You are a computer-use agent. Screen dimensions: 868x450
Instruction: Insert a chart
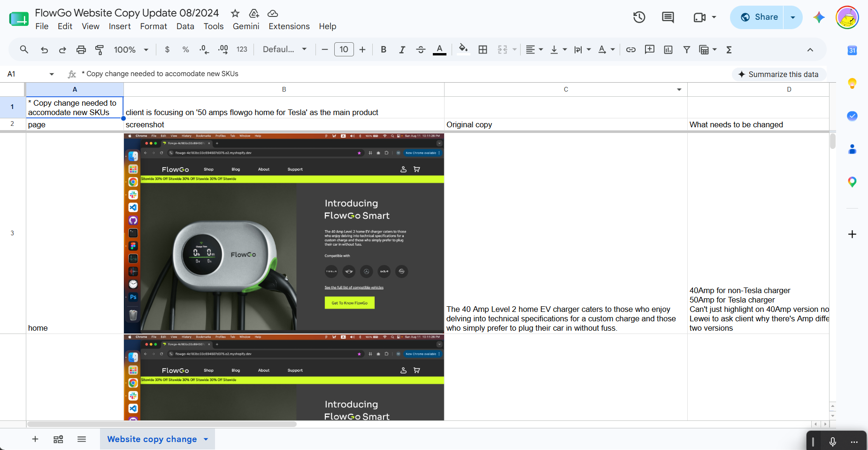pos(668,49)
